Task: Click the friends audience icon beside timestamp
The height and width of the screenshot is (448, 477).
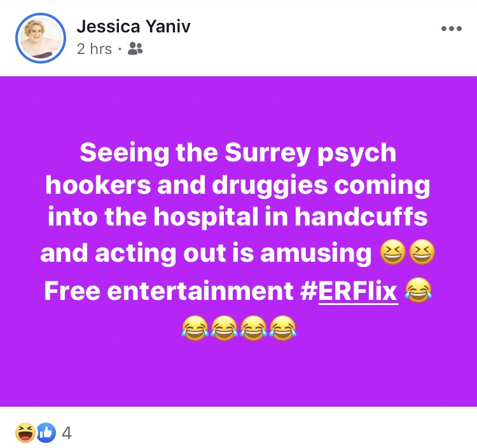Action: coord(135,49)
